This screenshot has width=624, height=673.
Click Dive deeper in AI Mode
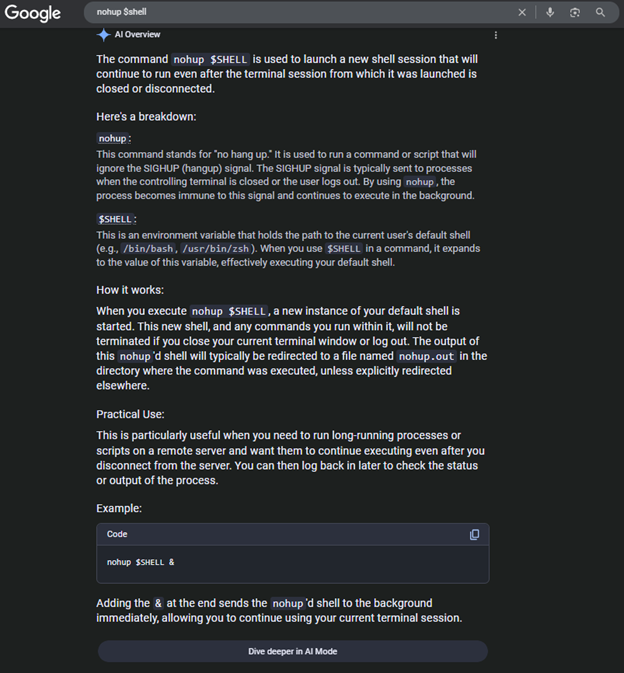(x=293, y=651)
